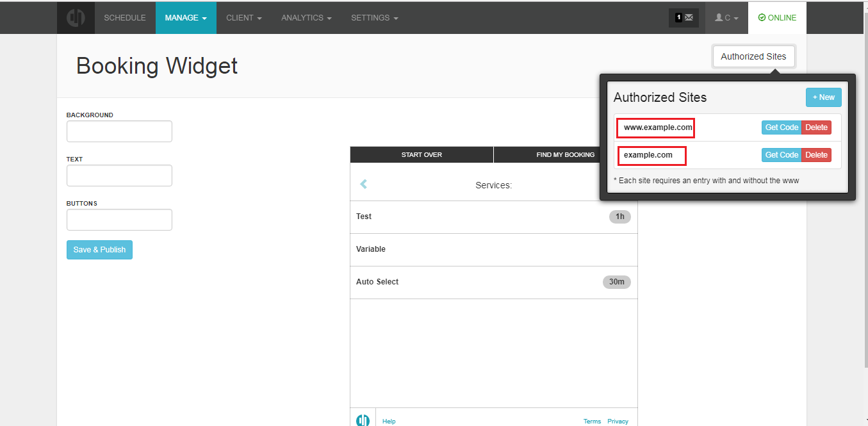Get Code for example.com
The image size is (868, 426).
pyautogui.click(x=782, y=155)
